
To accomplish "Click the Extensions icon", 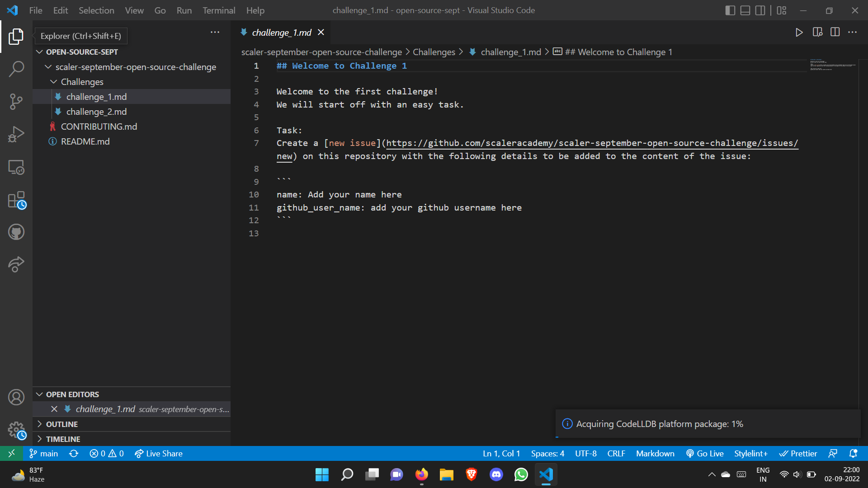I will (16, 200).
